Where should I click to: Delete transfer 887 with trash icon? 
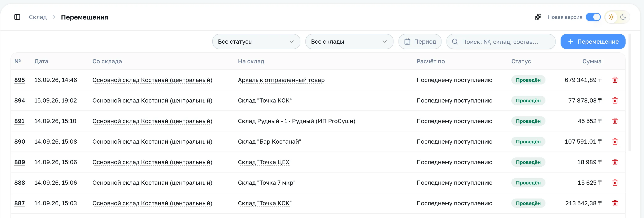point(615,203)
